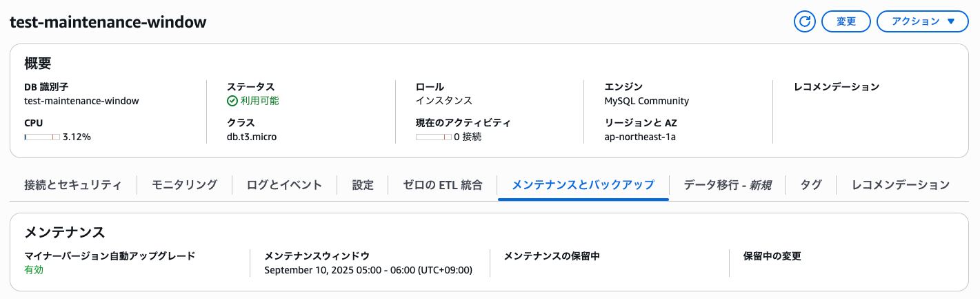The image size is (980, 299).
Task: Open the レコメンデーション tab
Action: pos(901,185)
